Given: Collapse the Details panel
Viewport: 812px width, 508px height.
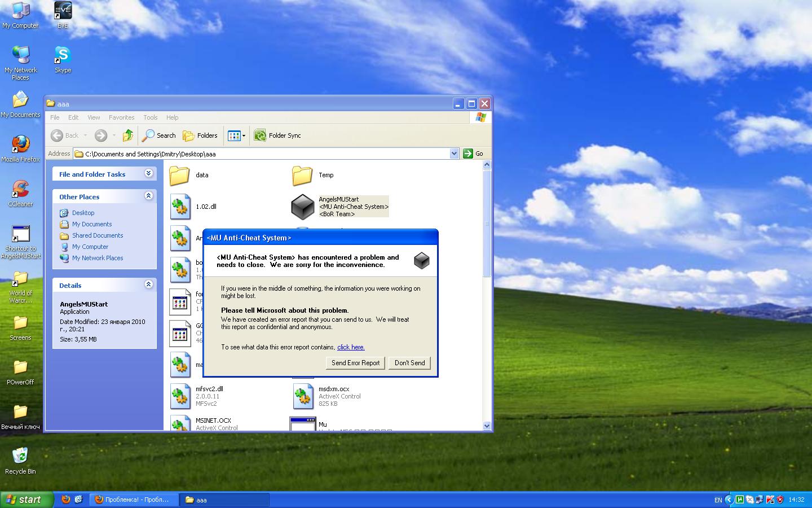Looking at the screenshot, I should tap(149, 284).
